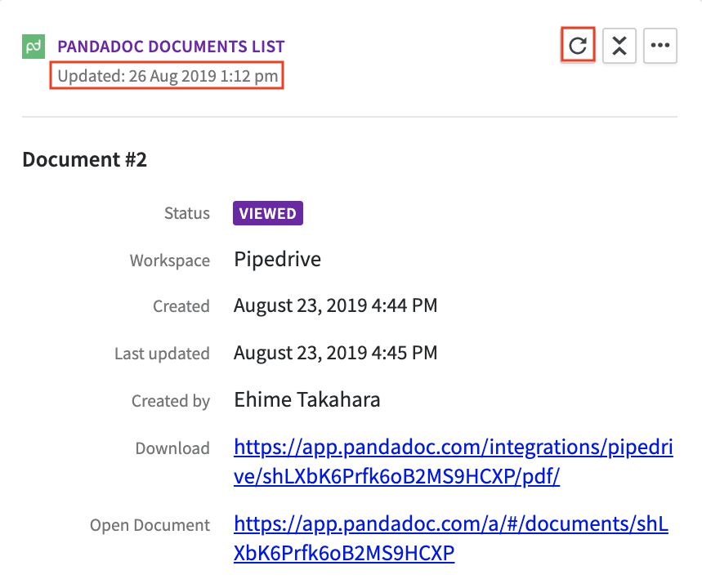Click the Download field label
This screenshot has width=702, height=588.
(x=172, y=448)
